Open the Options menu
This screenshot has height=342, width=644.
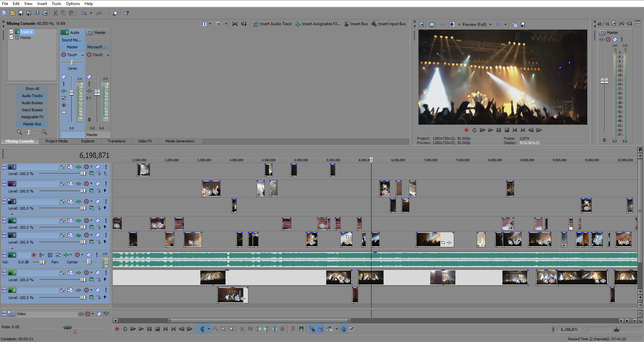[73, 4]
